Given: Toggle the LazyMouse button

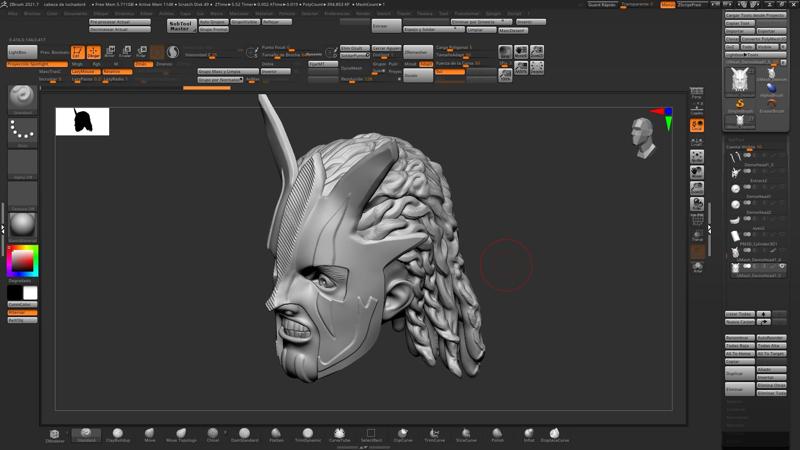Looking at the screenshot, I should 85,71.
